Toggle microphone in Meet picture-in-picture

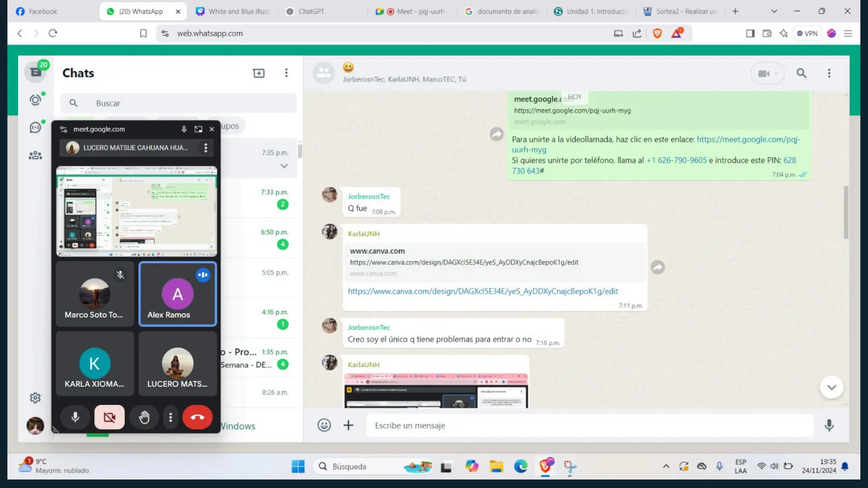(x=75, y=417)
